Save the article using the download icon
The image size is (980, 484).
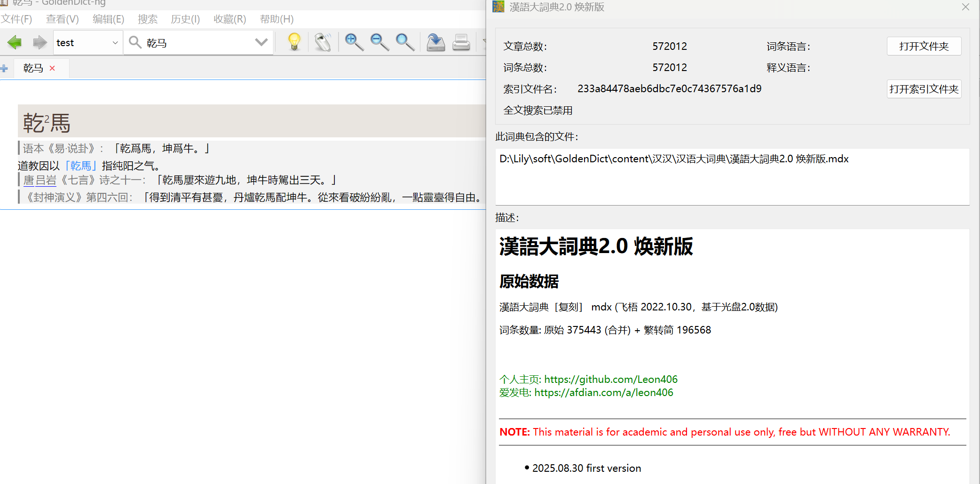tap(436, 42)
